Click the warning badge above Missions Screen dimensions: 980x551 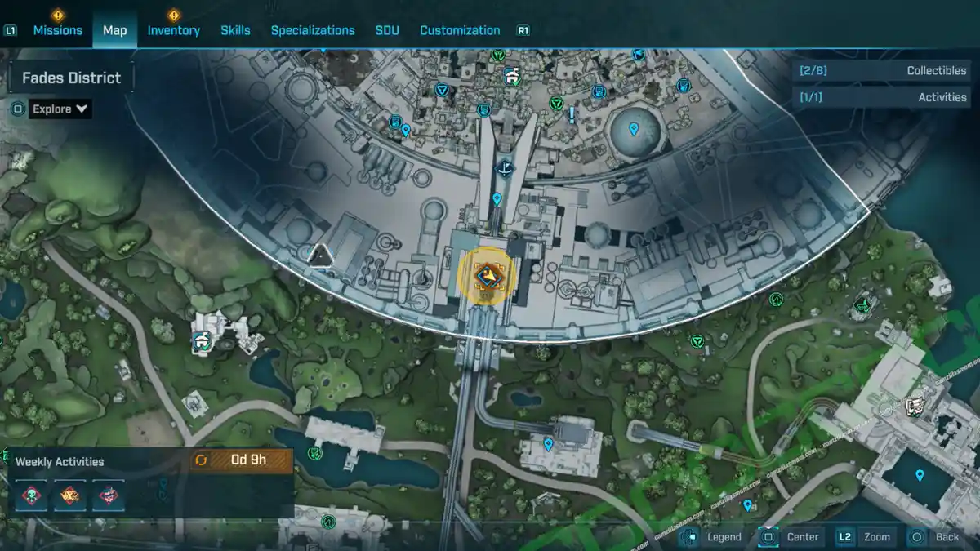click(x=56, y=14)
